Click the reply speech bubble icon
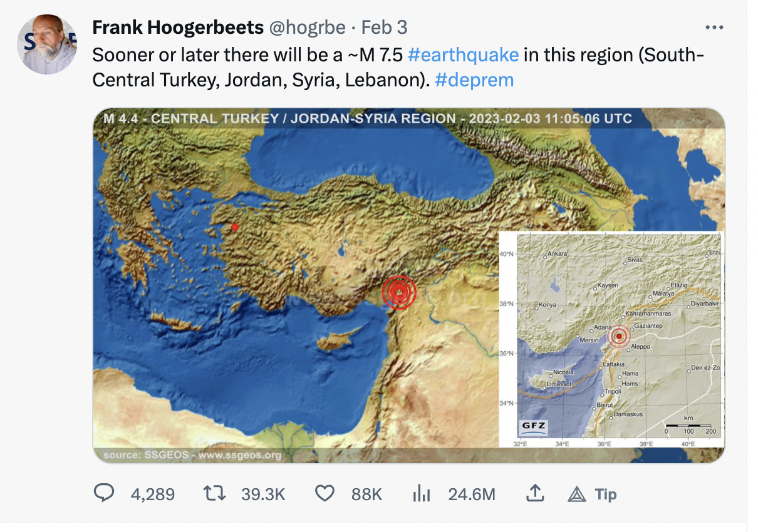The width and height of the screenshot is (758, 532). [104, 494]
